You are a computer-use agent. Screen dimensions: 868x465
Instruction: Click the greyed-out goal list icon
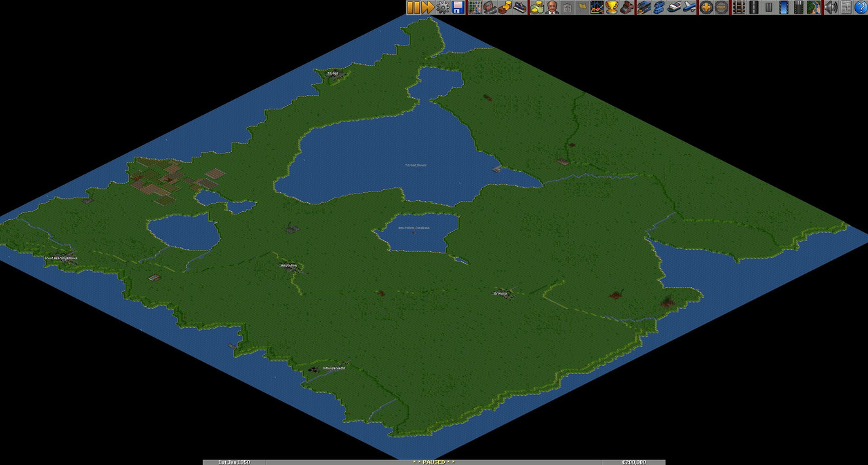point(581,7)
